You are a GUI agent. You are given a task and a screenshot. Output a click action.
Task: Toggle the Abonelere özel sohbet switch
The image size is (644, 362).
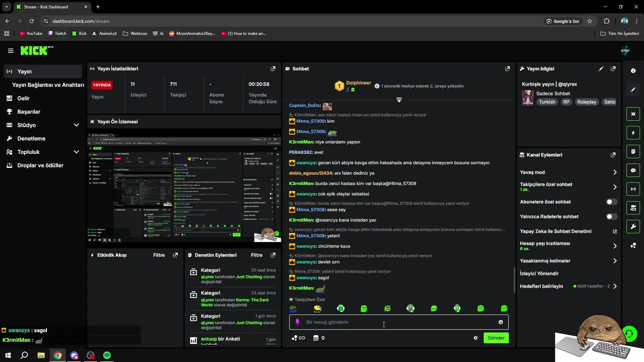point(611,202)
